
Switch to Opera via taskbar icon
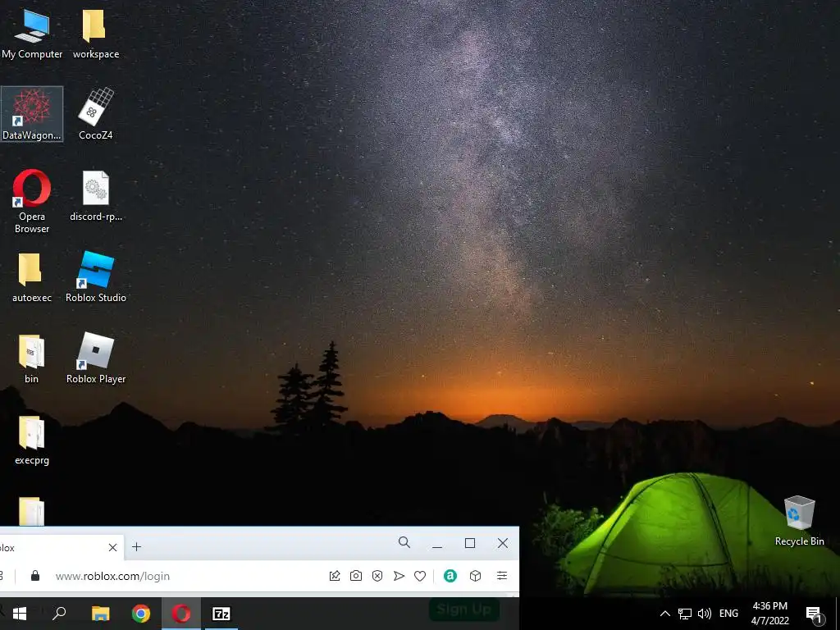click(181, 614)
